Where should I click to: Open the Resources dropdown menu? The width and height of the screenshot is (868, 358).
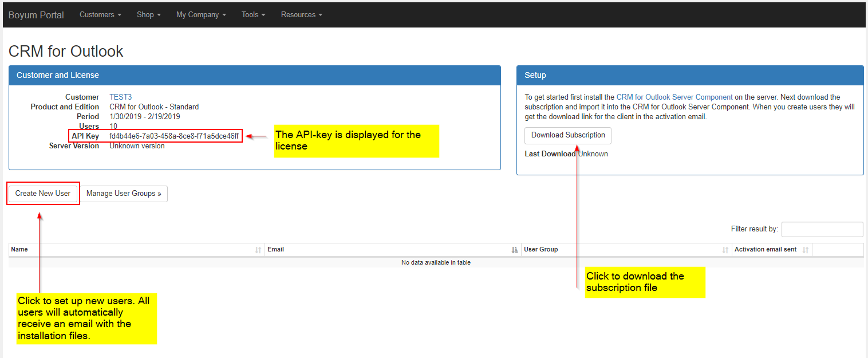(x=302, y=15)
